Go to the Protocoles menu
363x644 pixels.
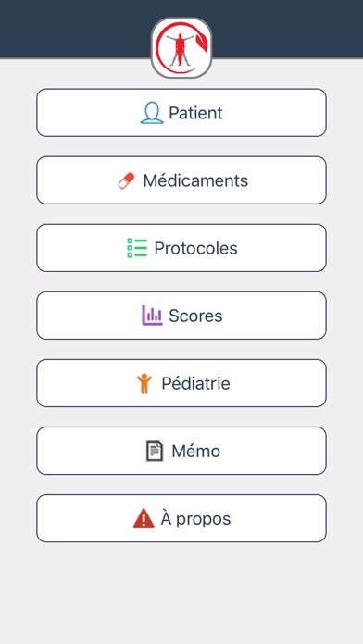coord(181,248)
